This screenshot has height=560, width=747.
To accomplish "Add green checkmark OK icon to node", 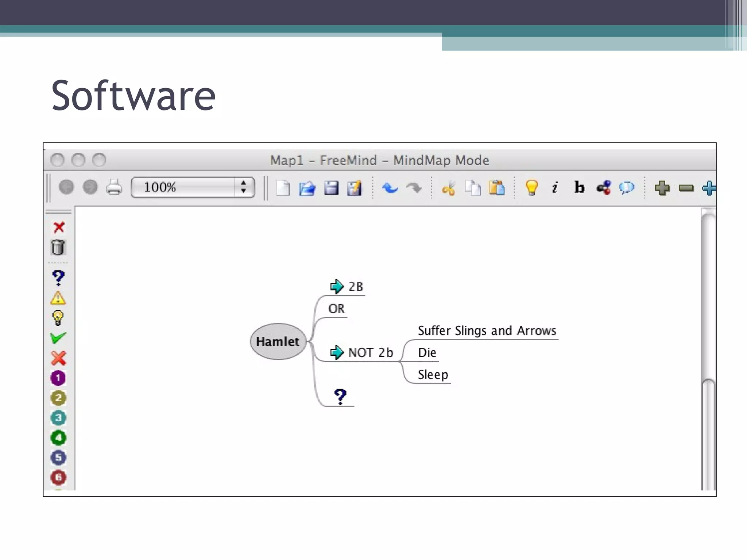I will 58,338.
